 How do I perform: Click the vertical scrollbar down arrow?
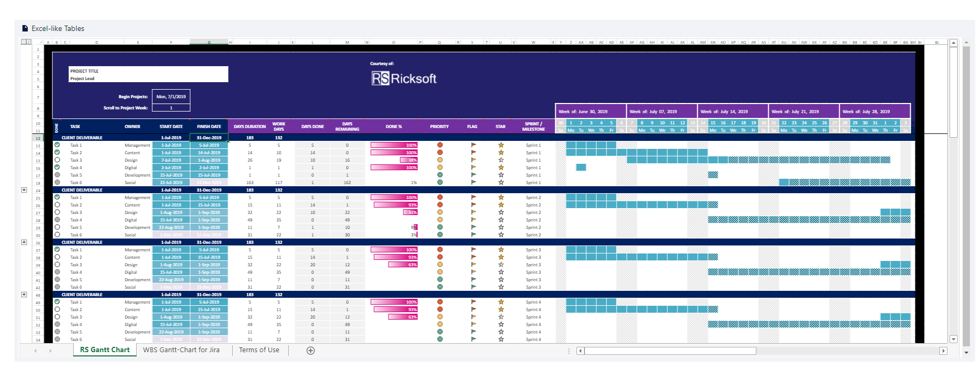tap(953, 339)
